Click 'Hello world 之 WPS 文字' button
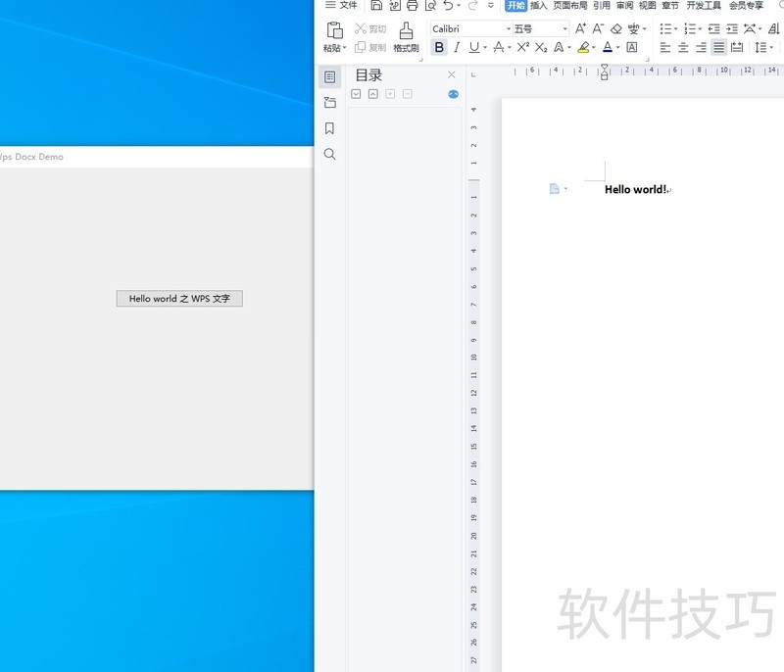 179,298
